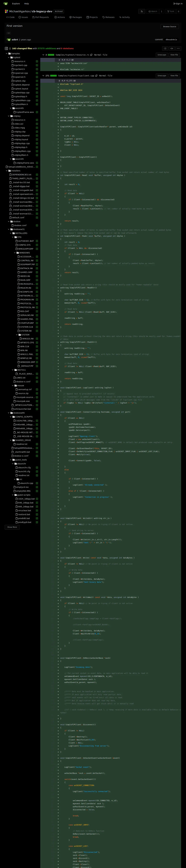The width and height of the screenshot is (186, 868).
Task: Click Show More in file tree
Action: pyautogui.click(x=12, y=527)
